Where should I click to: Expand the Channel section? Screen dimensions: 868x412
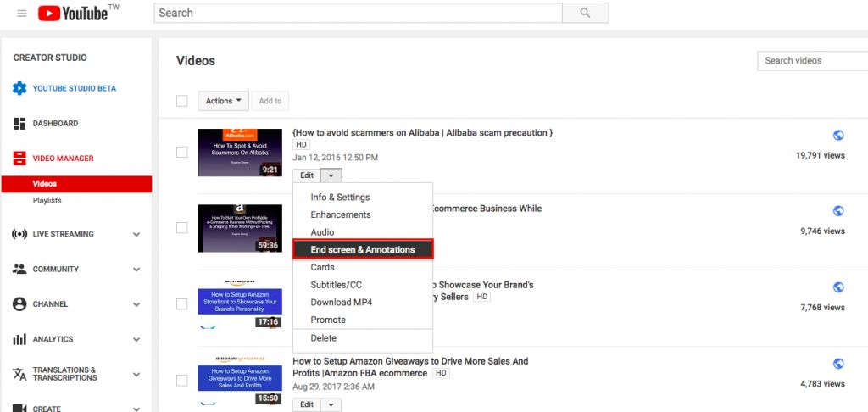tap(136, 304)
